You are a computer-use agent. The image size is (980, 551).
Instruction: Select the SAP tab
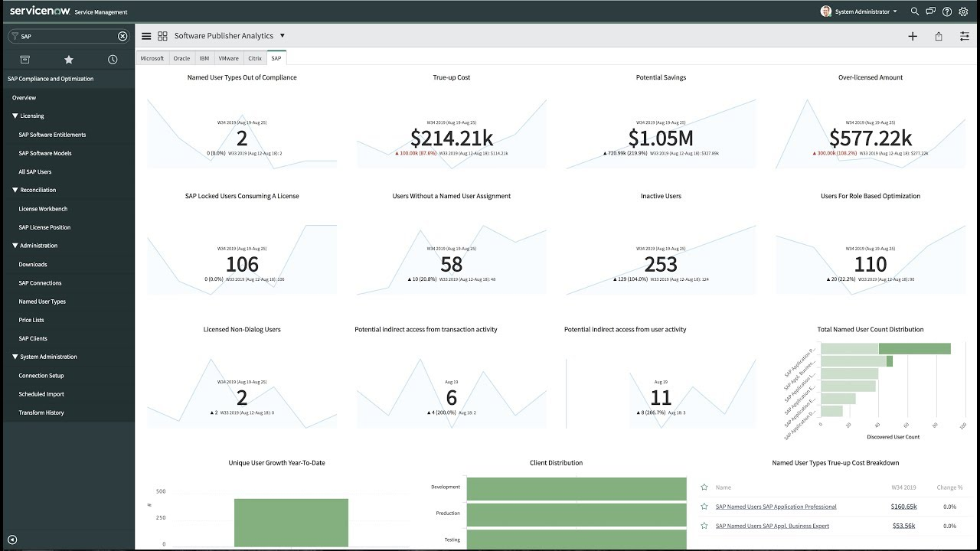[x=276, y=58]
